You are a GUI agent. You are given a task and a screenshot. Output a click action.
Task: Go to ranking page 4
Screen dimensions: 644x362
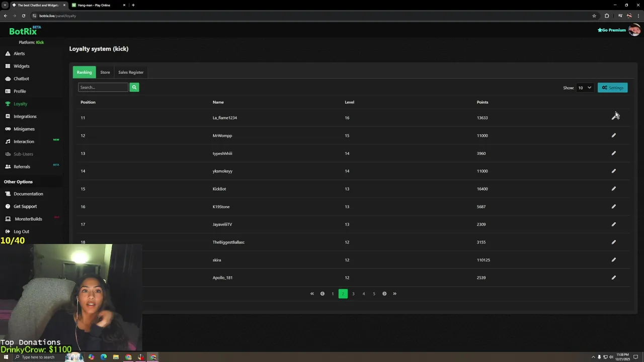click(x=364, y=294)
